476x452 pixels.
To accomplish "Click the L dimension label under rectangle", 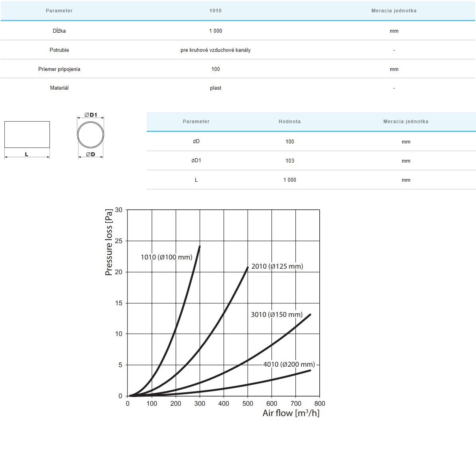I will [x=27, y=154].
